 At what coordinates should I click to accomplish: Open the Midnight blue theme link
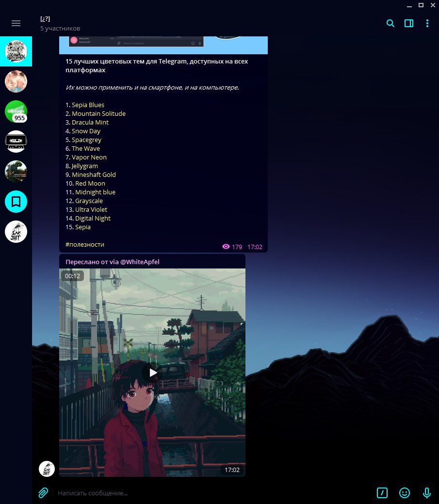95,192
